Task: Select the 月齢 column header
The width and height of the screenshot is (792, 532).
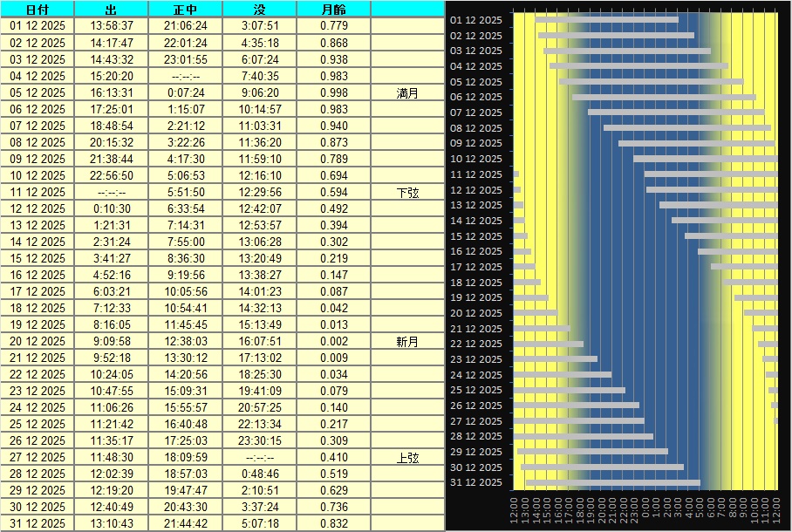Action: click(334, 9)
